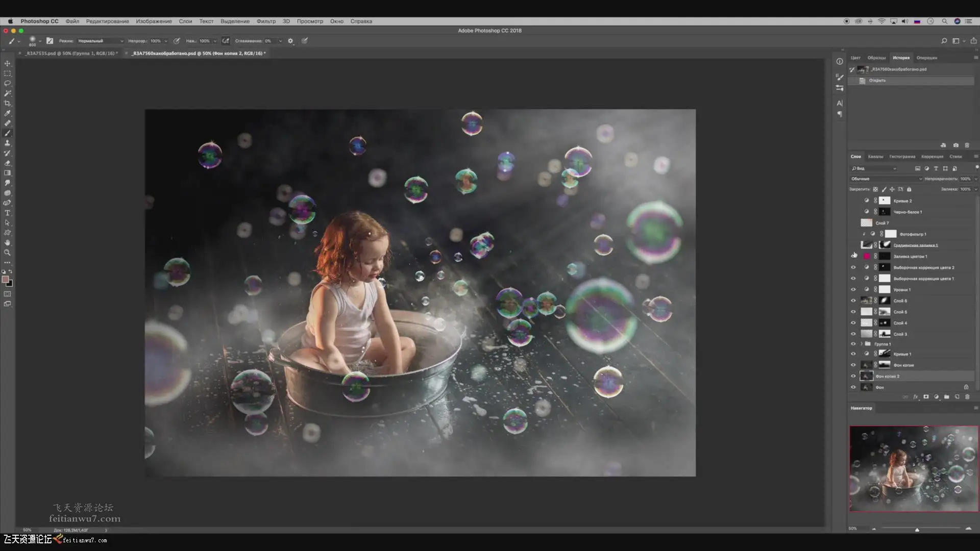Click the Navigator preview thumbnail

(x=913, y=468)
